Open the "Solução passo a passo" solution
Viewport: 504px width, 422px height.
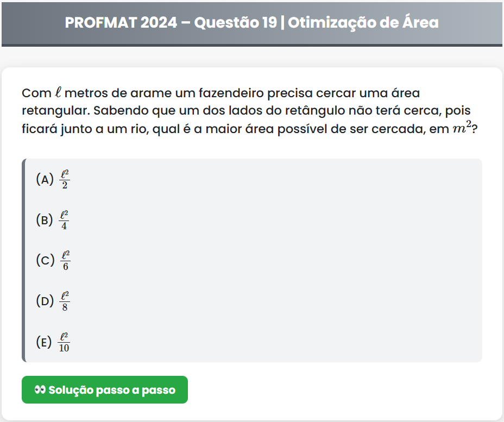pyautogui.click(x=105, y=390)
